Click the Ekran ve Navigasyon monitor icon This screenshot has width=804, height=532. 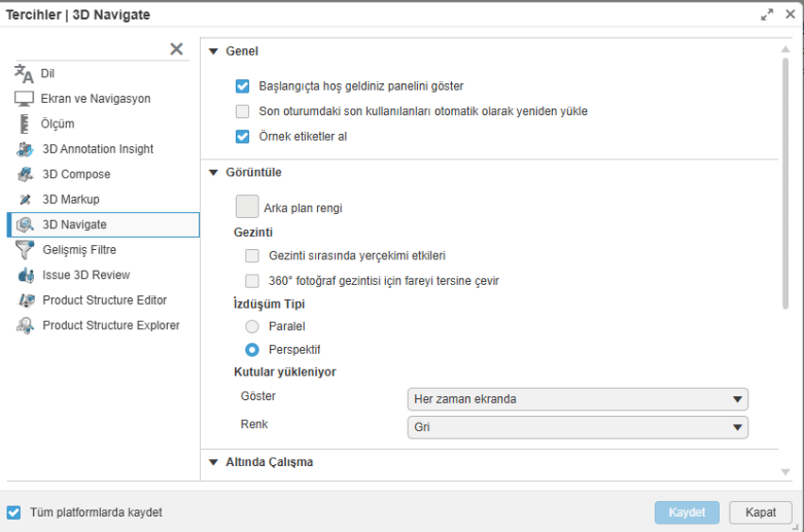(25, 99)
